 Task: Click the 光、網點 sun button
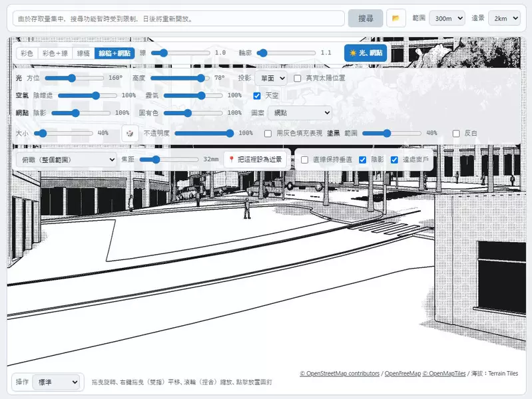click(x=366, y=53)
